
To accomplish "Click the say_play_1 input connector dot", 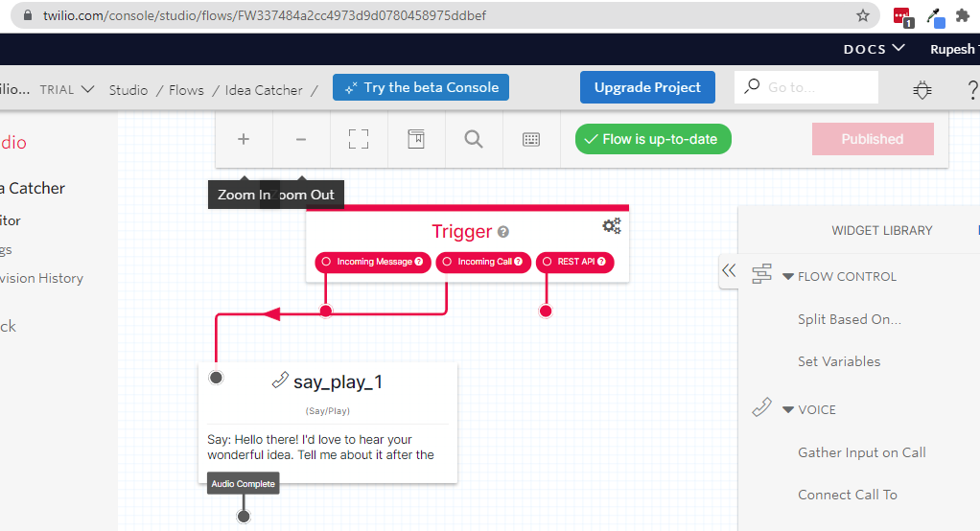I will coord(217,378).
